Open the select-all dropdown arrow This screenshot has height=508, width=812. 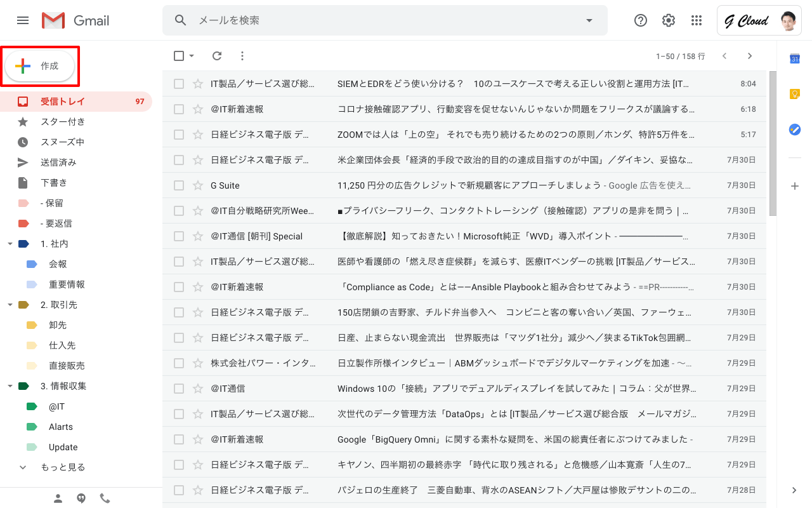coord(192,56)
